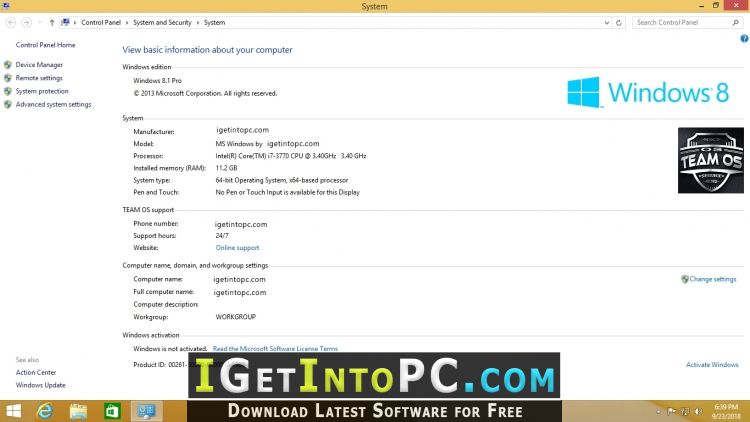
Task: Click the Remote settings shield icon
Action: (x=8, y=78)
